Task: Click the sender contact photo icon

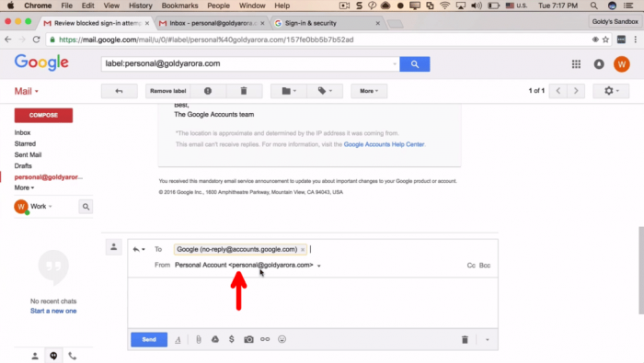Action: click(x=114, y=247)
